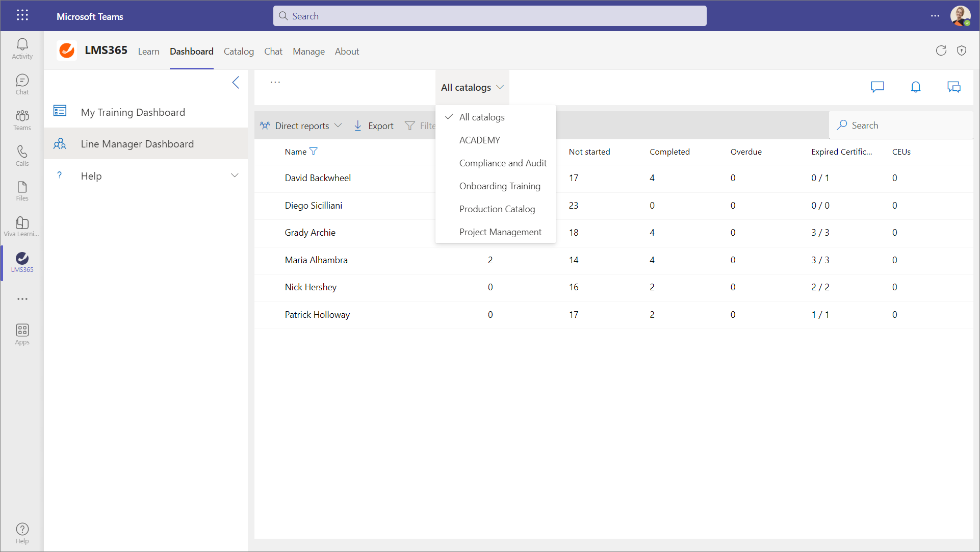Open the comment bubble icon in dashboard
Viewport: 980px width, 552px height.
click(x=877, y=87)
